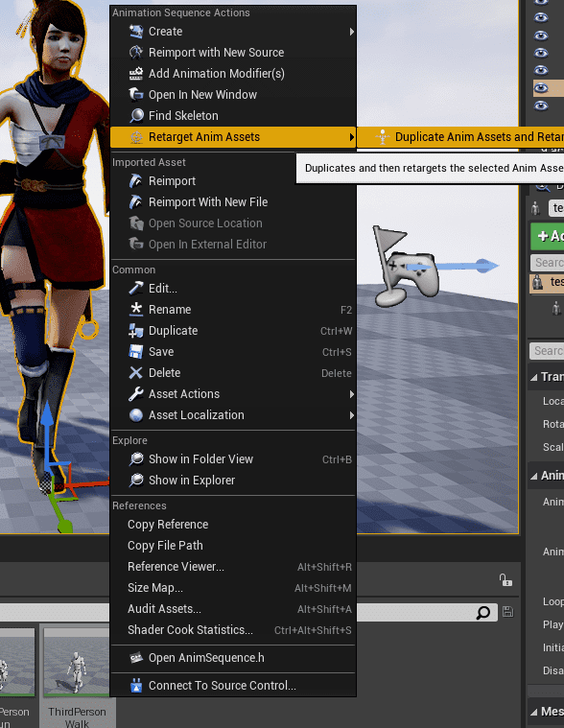This screenshot has width=564, height=728.
Task: Choose Duplicate Anim Assets and Retarget
Action: (x=460, y=137)
